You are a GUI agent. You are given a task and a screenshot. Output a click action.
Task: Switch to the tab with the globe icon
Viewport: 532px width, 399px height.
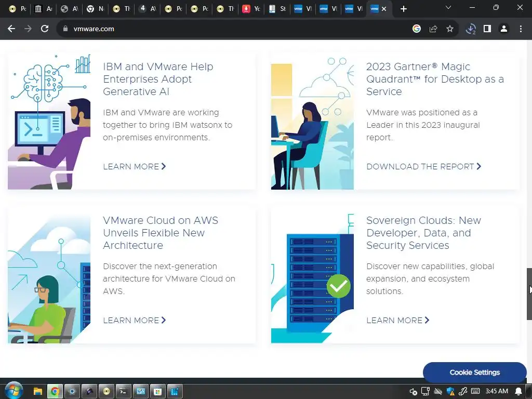point(70,9)
